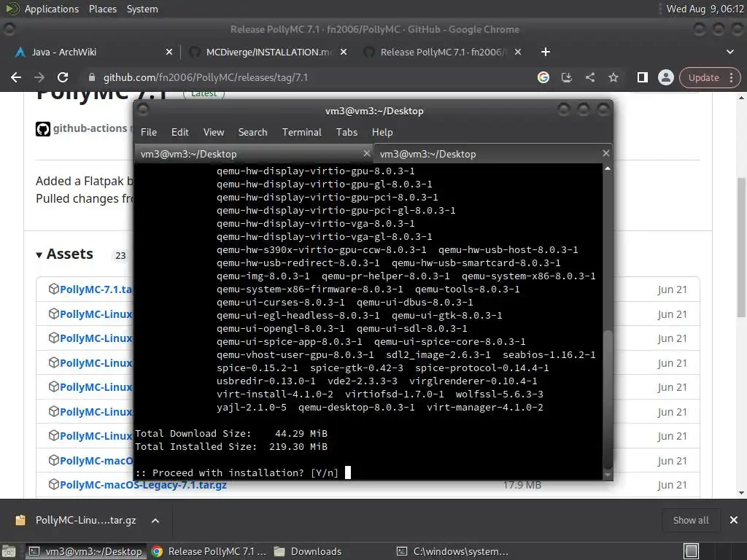747x560 pixels.
Task: Open the PollyMC-7.1.tar asset link
Action: click(96, 289)
